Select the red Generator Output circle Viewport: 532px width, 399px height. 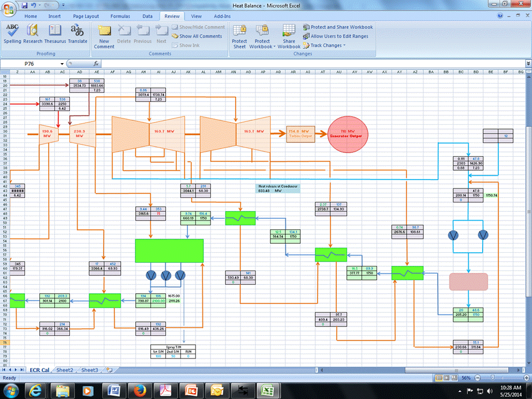(347, 134)
